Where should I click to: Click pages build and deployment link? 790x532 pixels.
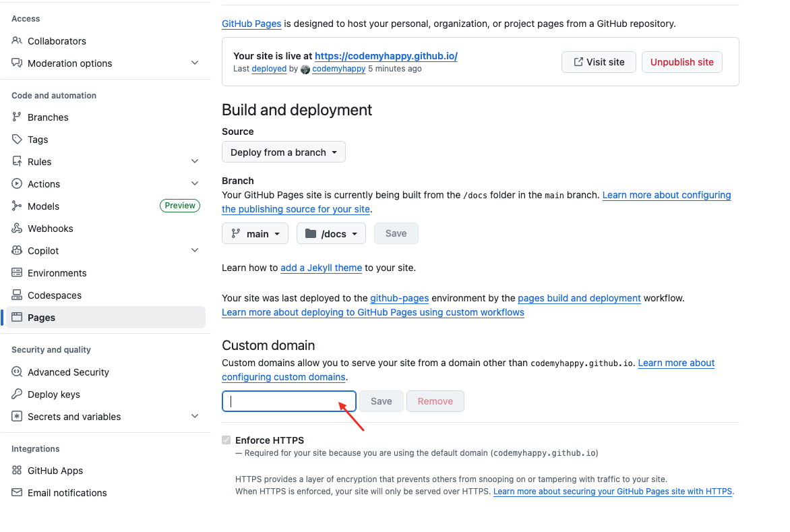(580, 298)
